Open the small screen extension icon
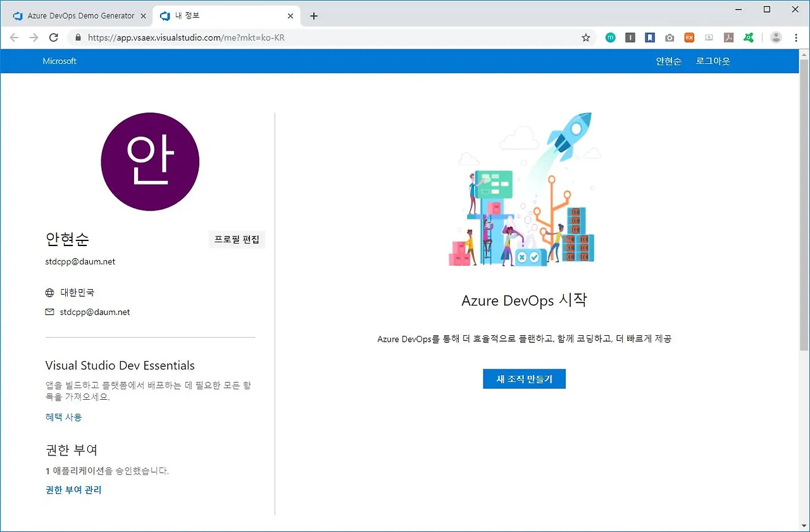810x532 pixels. [x=709, y=37]
